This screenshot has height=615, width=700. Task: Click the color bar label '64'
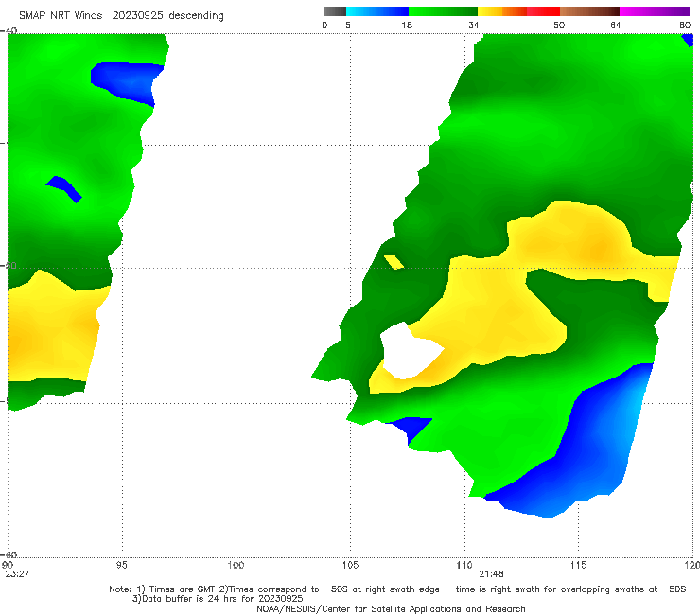tap(616, 25)
